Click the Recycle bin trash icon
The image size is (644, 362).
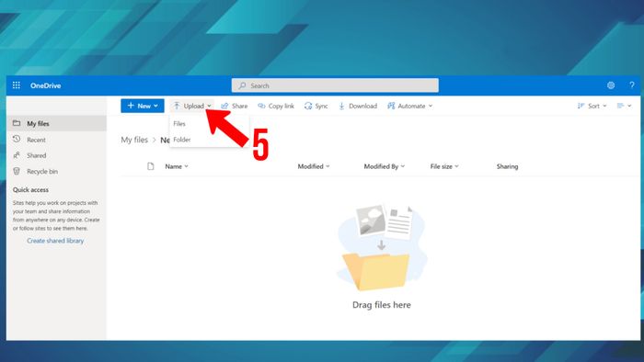pyautogui.click(x=17, y=171)
